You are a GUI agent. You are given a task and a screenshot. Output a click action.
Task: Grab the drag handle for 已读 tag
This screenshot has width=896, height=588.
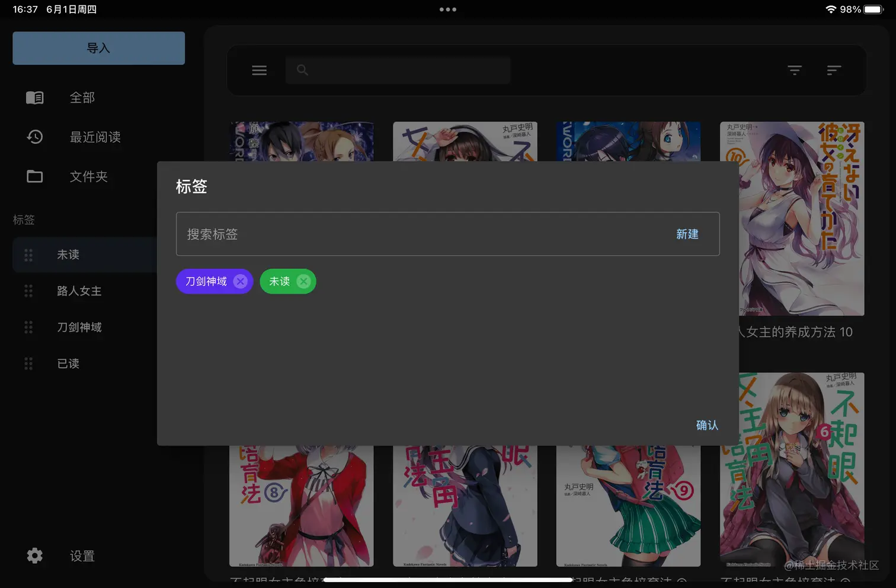[x=28, y=364]
